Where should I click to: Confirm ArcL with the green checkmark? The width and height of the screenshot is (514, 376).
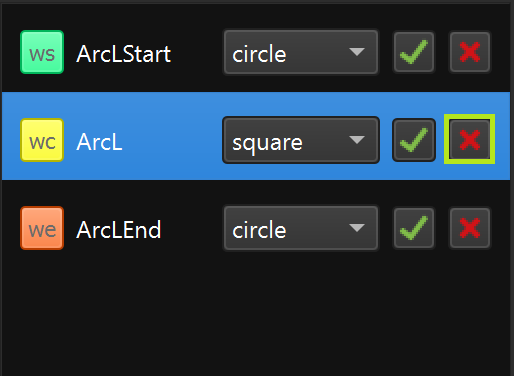(414, 140)
